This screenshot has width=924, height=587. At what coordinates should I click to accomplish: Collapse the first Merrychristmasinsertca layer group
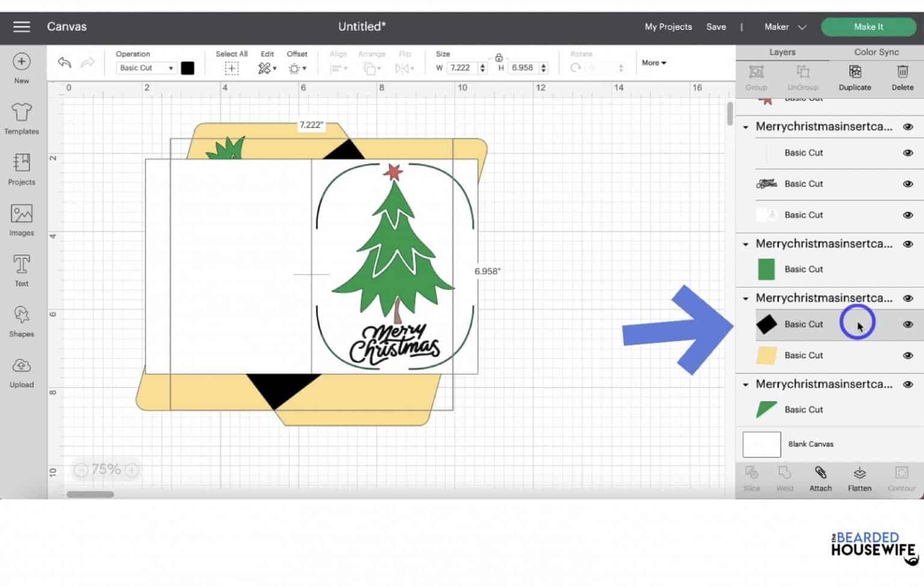point(746,126)
